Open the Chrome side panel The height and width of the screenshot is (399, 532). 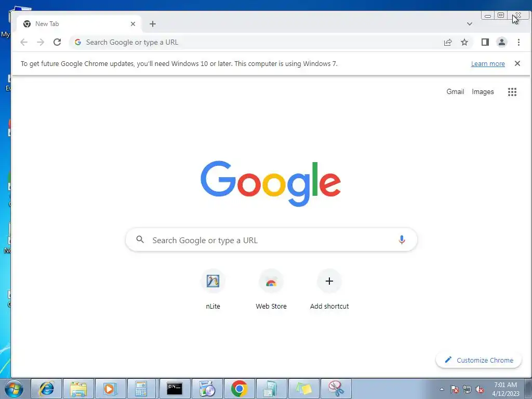(x=485, y=42)
